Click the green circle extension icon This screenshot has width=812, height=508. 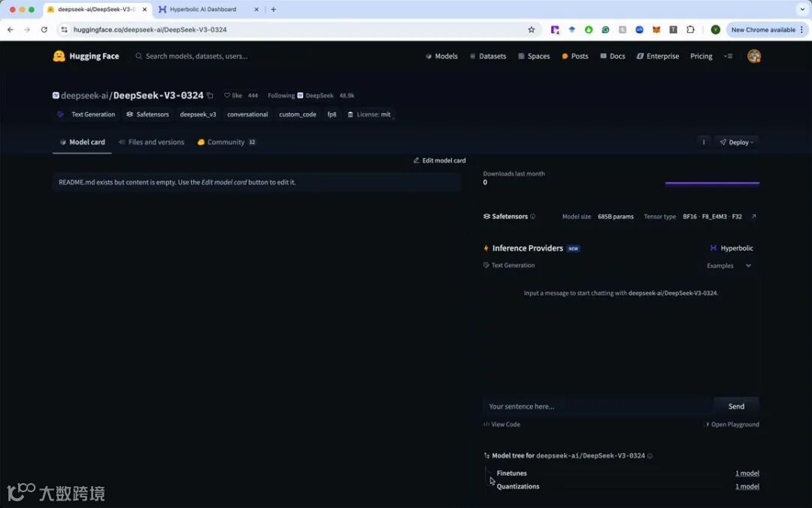coord(588,29)
